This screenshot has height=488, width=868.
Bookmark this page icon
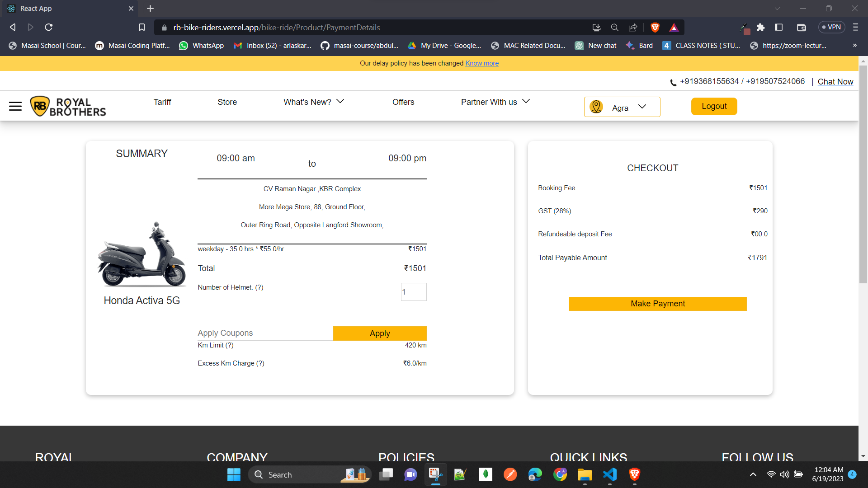142,28
